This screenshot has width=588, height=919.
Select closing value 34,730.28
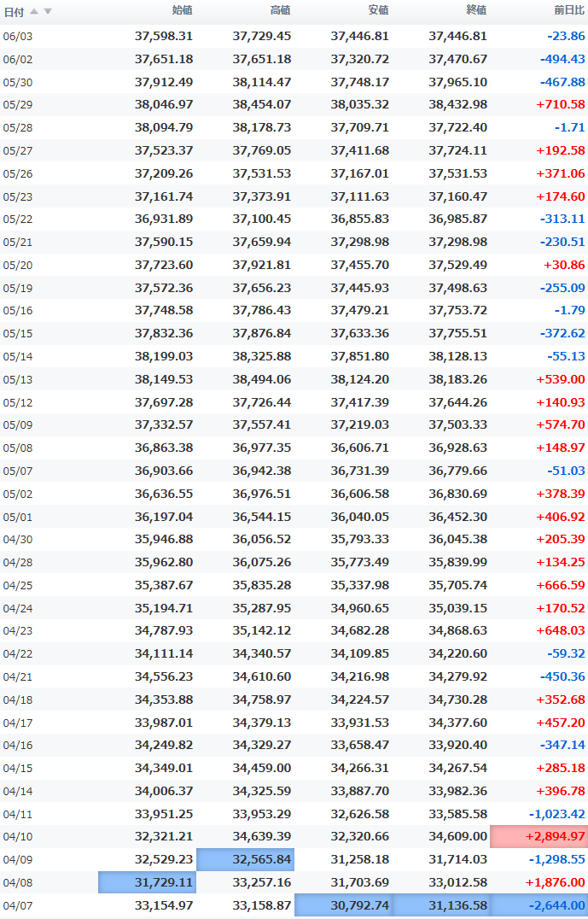click(x=458, y=699)
